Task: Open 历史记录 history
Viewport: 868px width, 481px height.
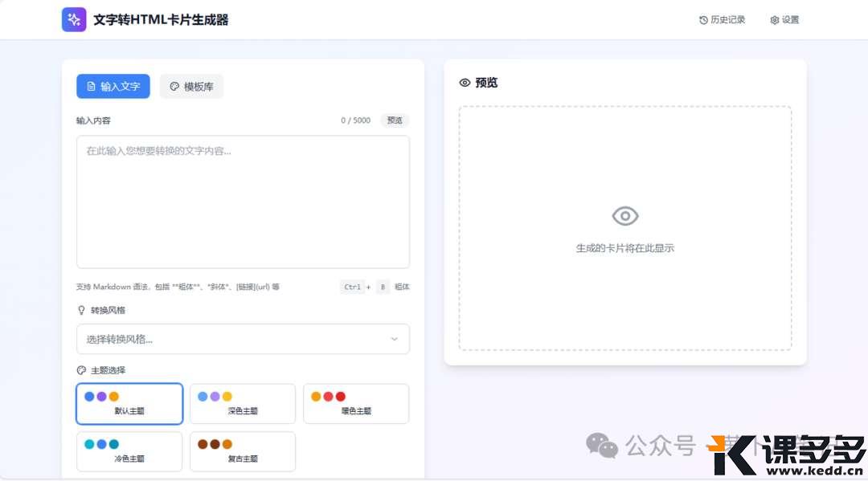Action: 722,20
